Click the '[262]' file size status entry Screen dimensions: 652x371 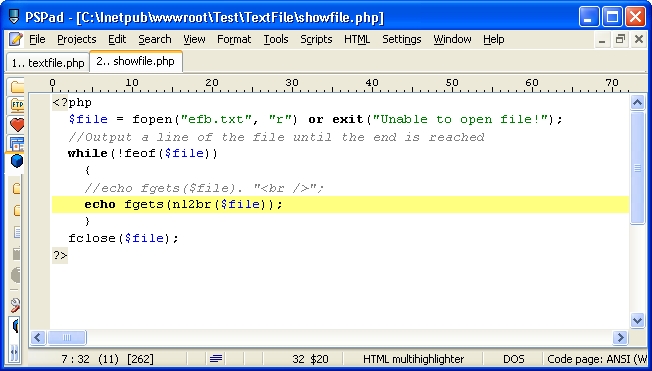point(140,359)
